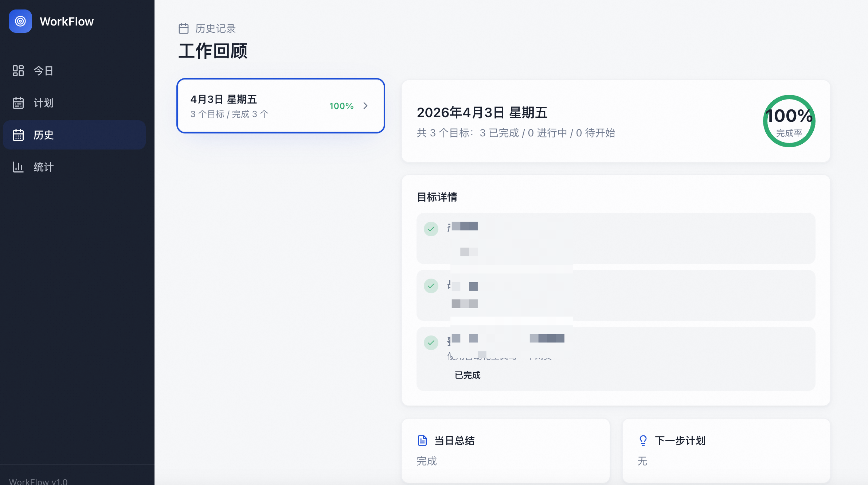Click the calendar icon beside 历史记录

[x=184, y=28]
